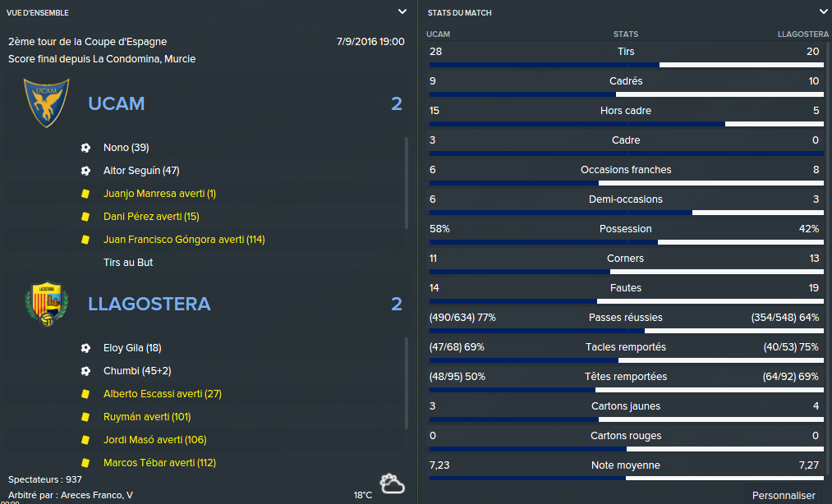
Task: Click the Tirs au But entry
Action: pyautogui.click(x=128, y=263)
